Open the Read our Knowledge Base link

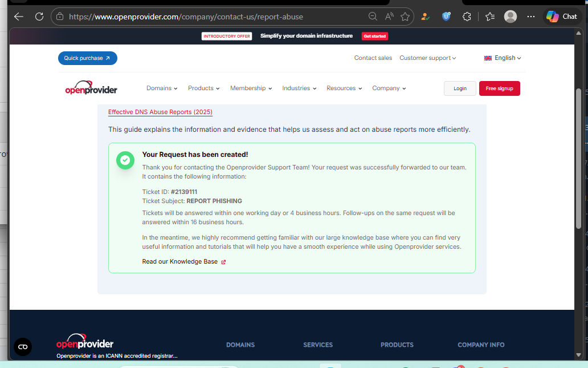click(x=179, y=261)
